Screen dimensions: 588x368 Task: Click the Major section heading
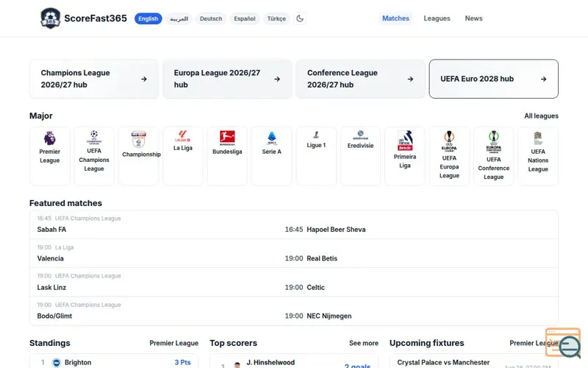41,116
